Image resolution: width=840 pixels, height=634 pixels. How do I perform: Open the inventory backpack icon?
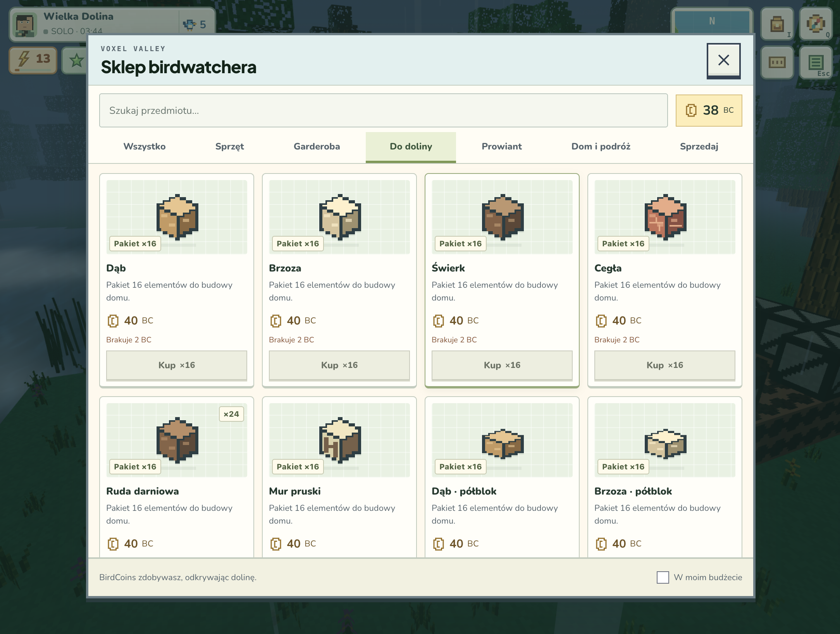(x=777, y=24)
